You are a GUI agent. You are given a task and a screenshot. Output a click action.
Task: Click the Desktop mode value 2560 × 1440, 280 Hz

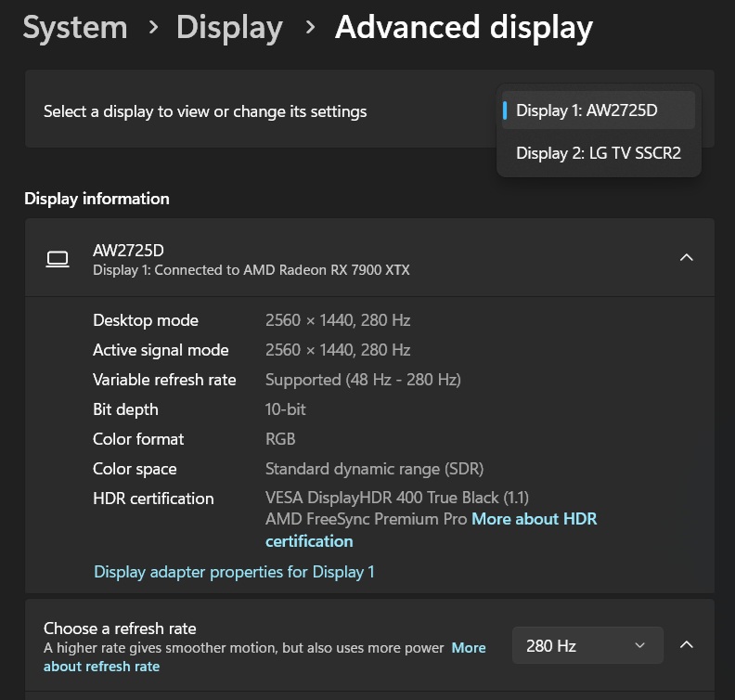338,320
